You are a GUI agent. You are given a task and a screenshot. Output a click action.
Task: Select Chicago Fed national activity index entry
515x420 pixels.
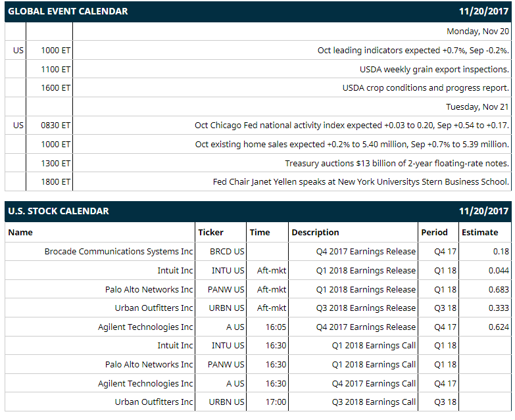click(352, 126)
